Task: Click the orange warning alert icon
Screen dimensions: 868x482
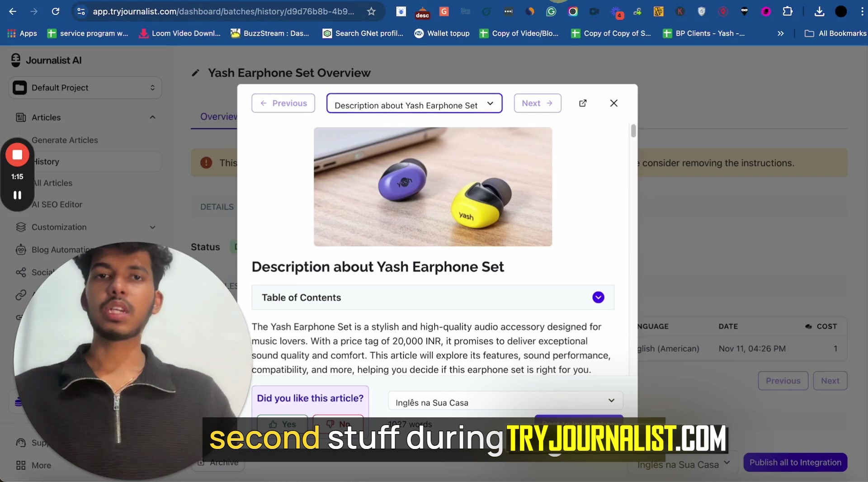Action: (206, 163)
